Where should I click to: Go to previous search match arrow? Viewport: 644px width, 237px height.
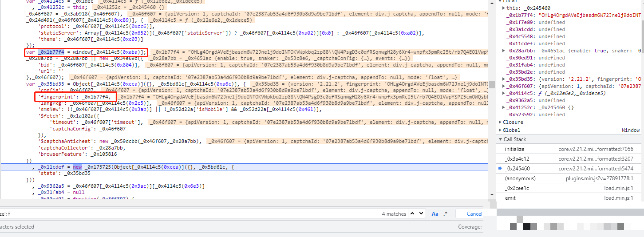(x=412, y=213)
